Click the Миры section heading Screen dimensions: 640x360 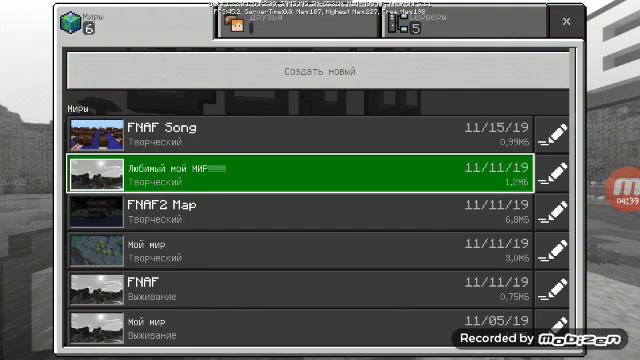coord(78,109)
